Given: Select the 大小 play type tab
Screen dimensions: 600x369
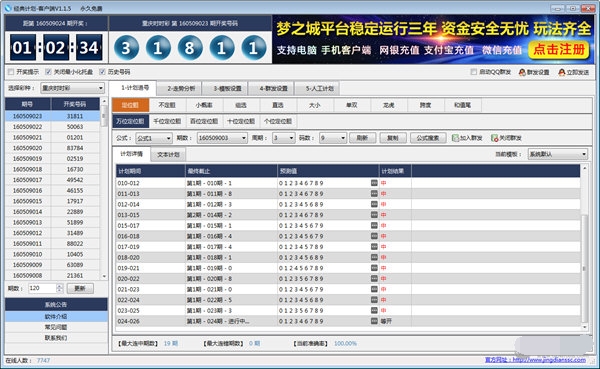Looking at the screenshot, I should click(x=315, y=105).
